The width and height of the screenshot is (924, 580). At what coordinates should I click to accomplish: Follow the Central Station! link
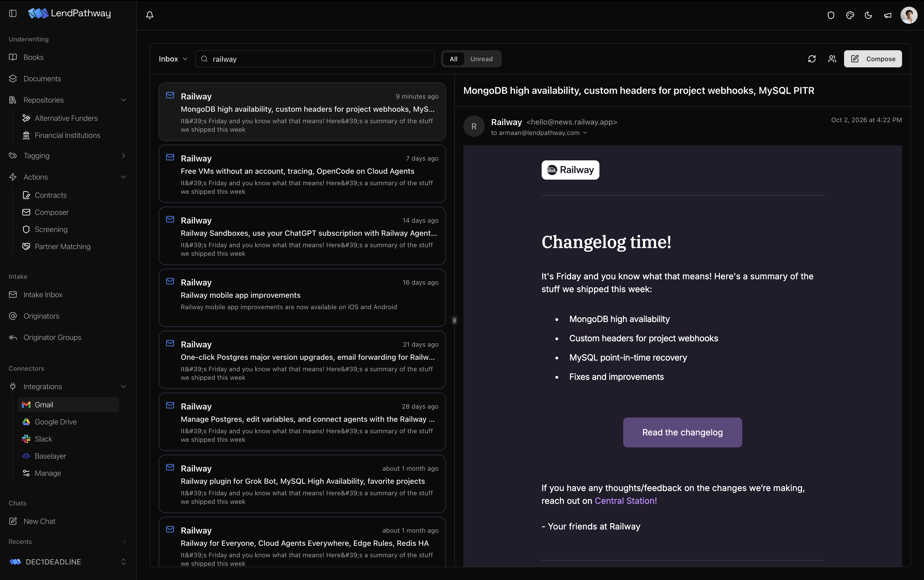[x=625, y=501]
